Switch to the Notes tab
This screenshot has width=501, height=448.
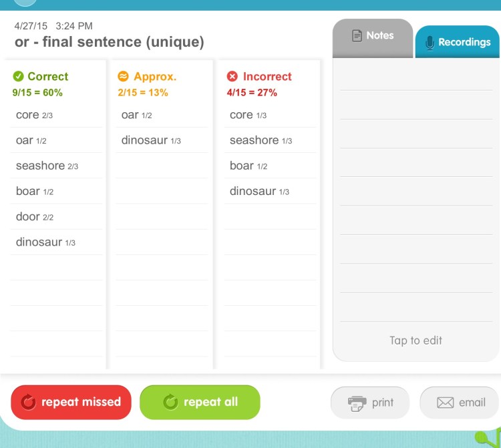pos(373,36)
